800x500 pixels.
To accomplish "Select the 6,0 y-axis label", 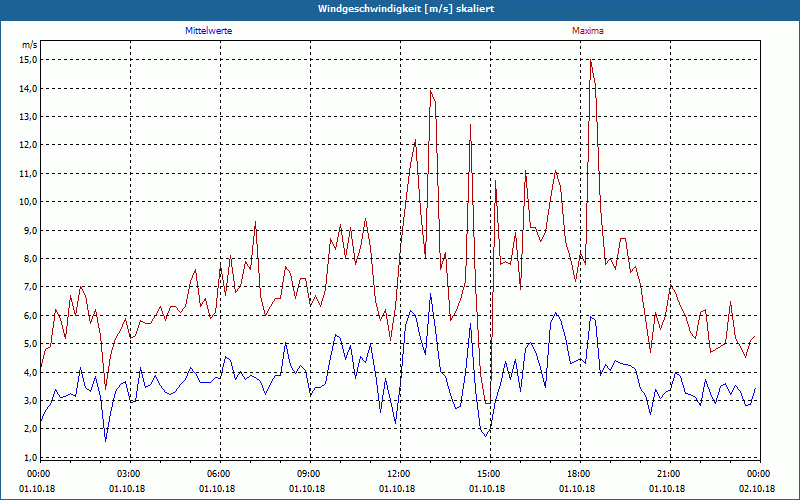I will point(31,315).
